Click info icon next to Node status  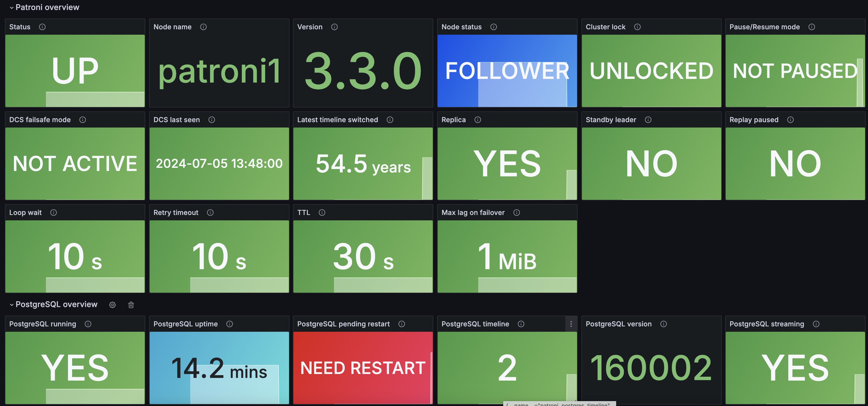tap(493, 27)
